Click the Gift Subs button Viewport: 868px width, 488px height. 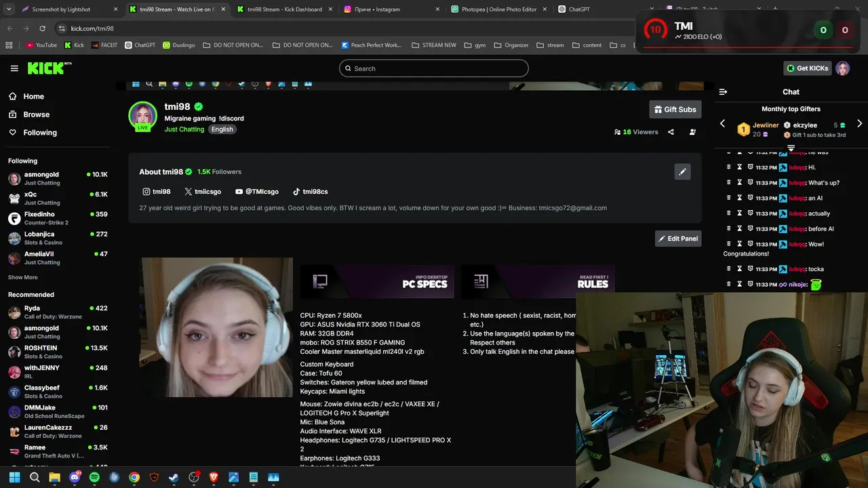[x=675, y=109]
